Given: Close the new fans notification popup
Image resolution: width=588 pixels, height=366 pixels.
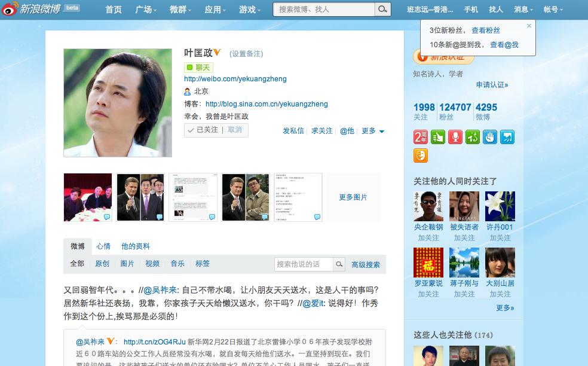Looking at the screenshot, I should coord(529,26).
